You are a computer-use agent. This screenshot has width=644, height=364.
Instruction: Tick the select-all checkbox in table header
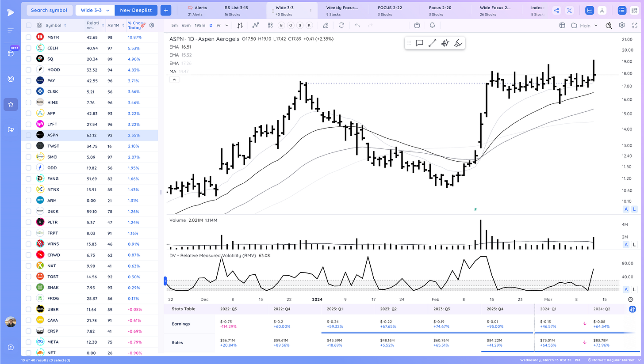pyautogui.click(x=29, y=26)
